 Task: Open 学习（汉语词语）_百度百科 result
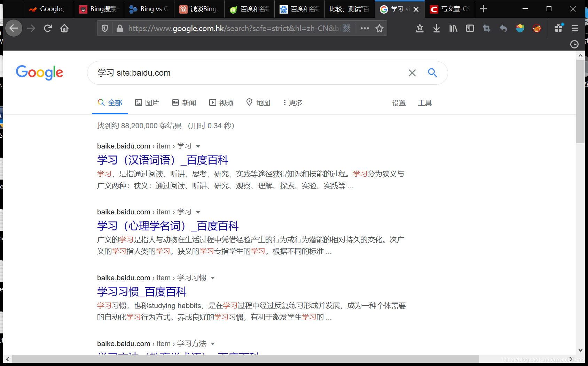click(x=163, y=160)
